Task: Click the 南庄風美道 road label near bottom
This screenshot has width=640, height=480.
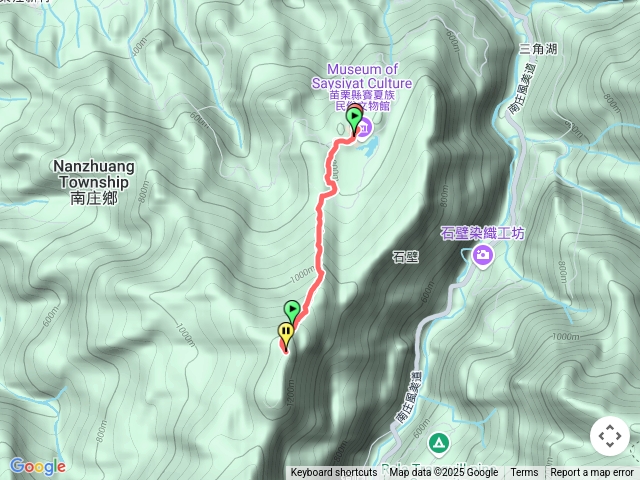Action: pyautogui.click(x=409, y=398)
